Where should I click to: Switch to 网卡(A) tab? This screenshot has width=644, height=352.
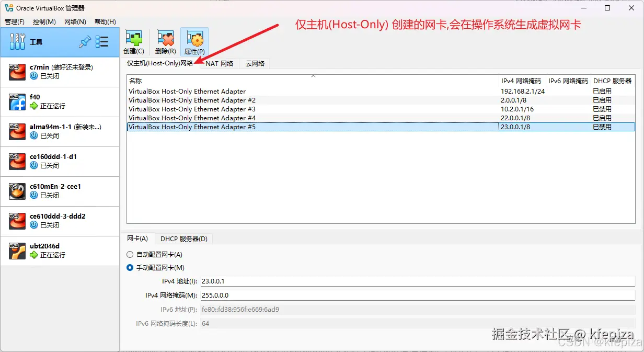137,239
